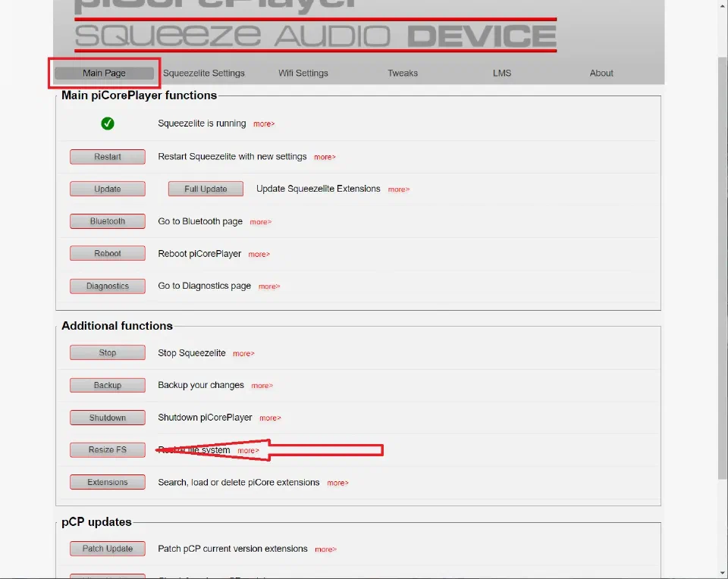Click the Update button
Image resolution: width=728 pixels, height=579 pixels.
tap(108, 189)
